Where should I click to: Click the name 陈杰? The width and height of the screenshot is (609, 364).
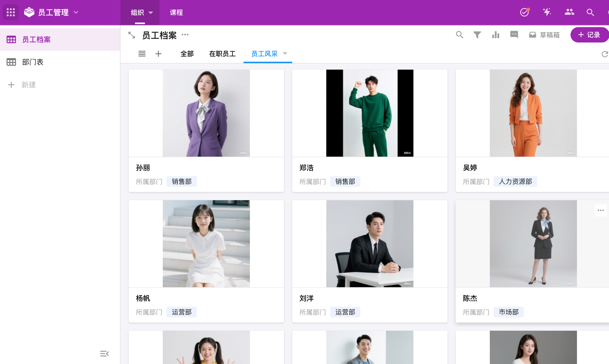(x=470, y=298)
